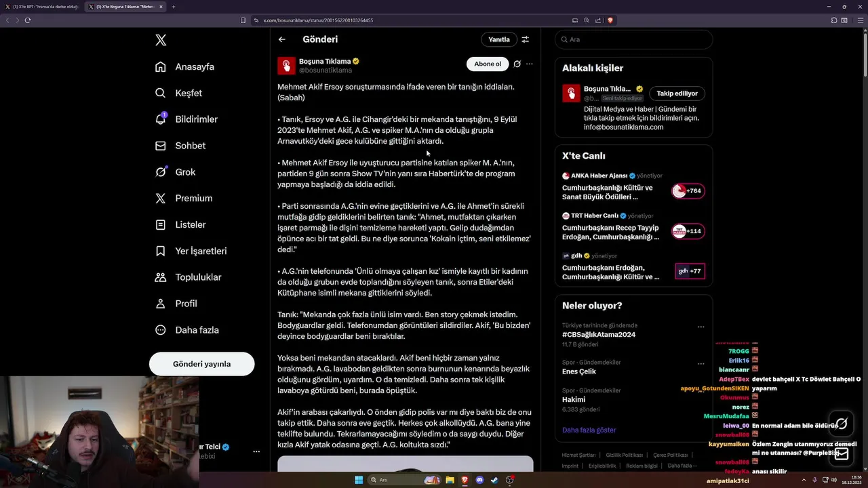Click Daha fazla göster under trends
Image resolution: width=868 pixels, height=488 pixels.
click(x=589, y=430)
